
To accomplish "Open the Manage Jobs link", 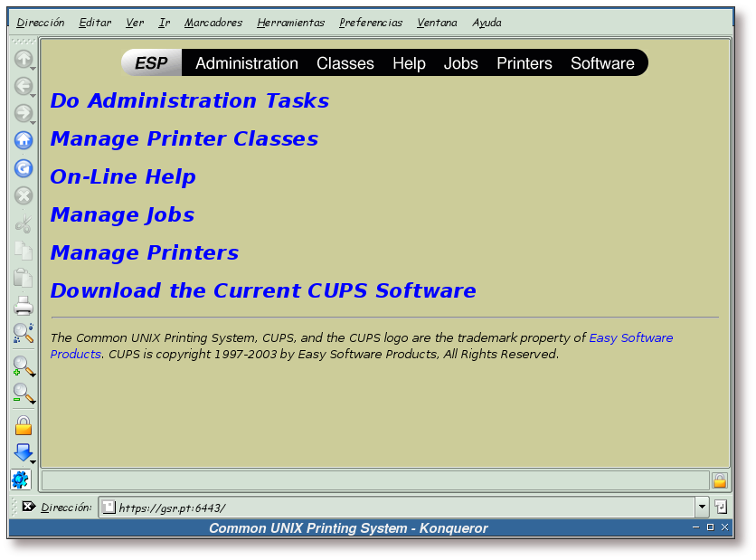I will pos(122,215).
